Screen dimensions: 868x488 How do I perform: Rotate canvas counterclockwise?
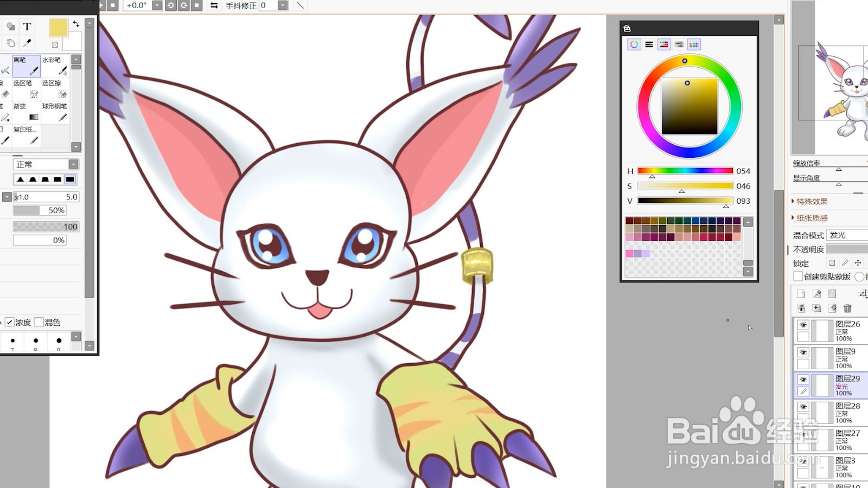tap(171, 5)
